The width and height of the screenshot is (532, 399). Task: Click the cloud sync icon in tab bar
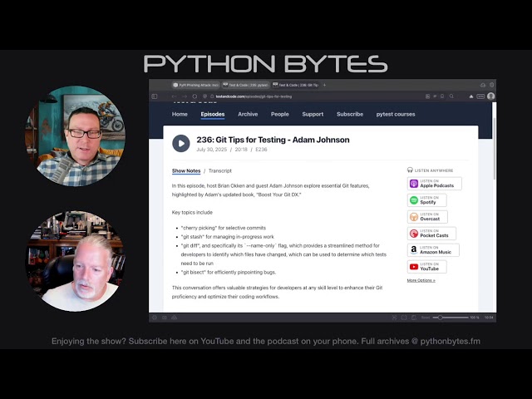483,85
